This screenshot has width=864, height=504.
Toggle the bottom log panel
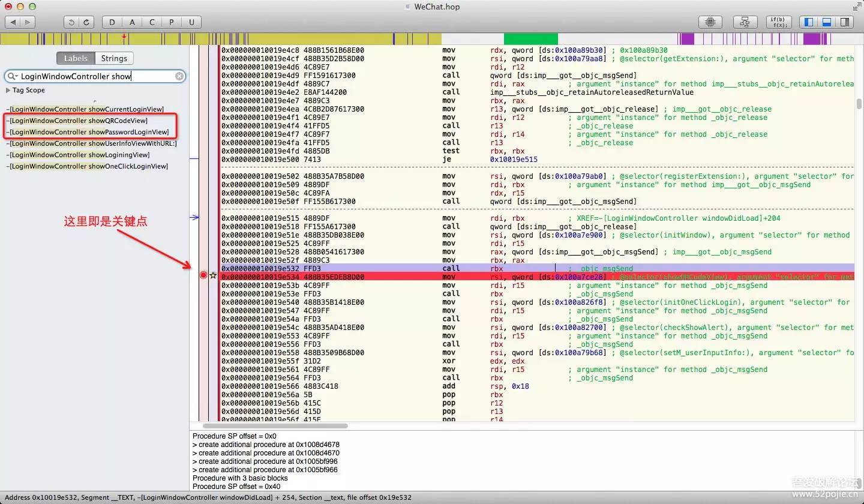826,22
